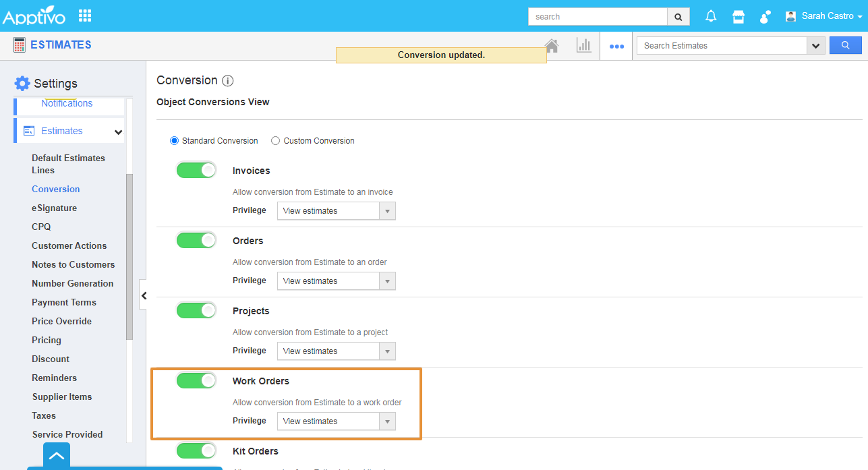868x470 pixels.
Task: Click the blue Search Estimates button
Action: [845, 46]
